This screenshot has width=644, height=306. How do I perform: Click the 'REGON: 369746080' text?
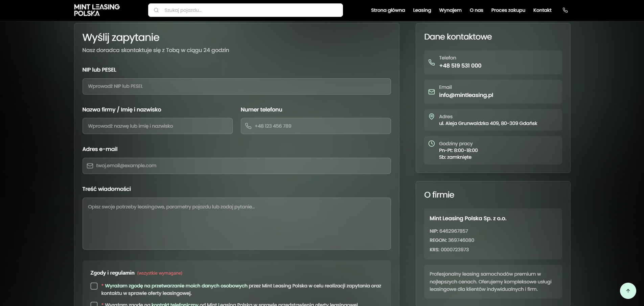452,240
